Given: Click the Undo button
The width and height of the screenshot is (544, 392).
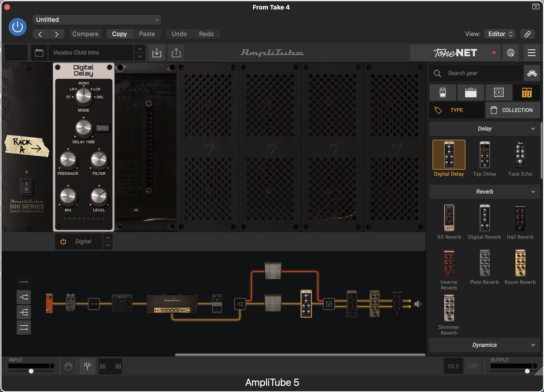Looking at the screenshot, I should point(179,34).
